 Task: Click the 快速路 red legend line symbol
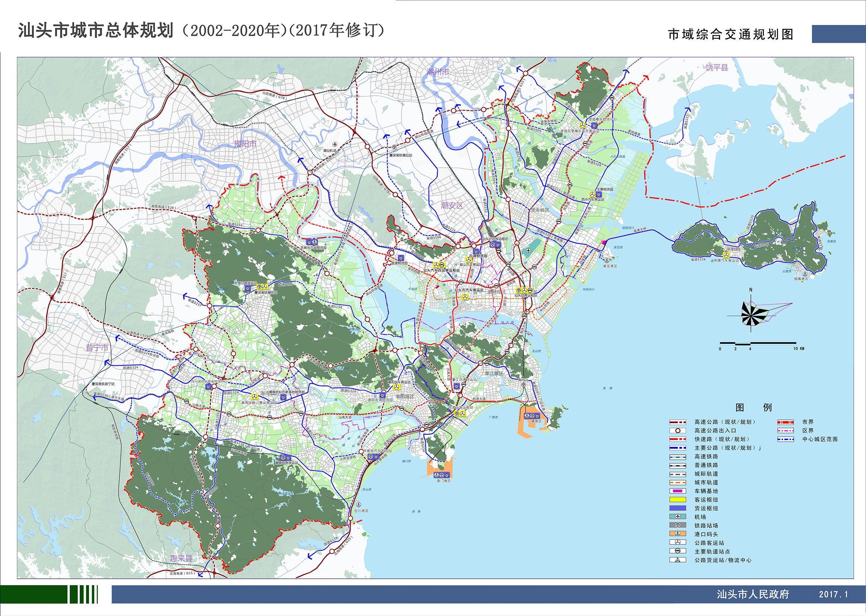[677, 439]
